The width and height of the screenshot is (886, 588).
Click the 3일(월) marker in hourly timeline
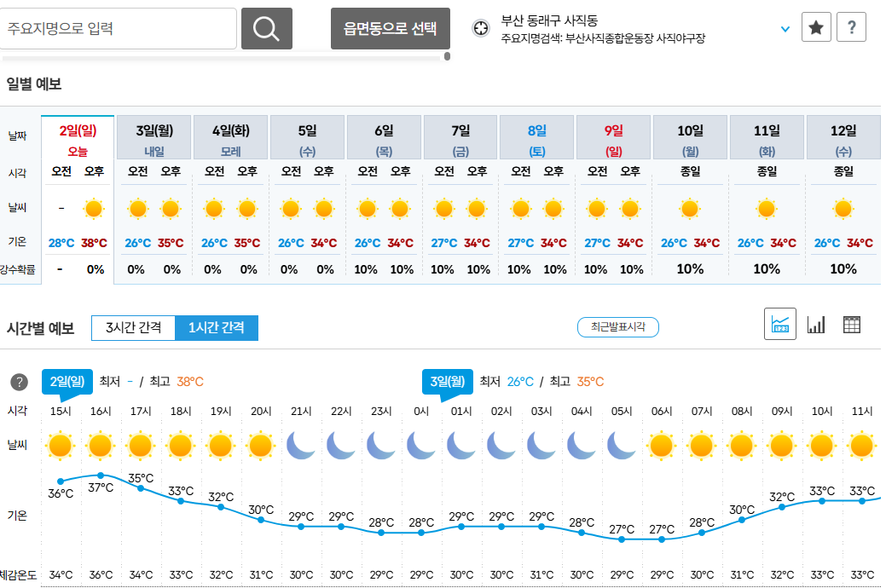[x=447, y=382]
